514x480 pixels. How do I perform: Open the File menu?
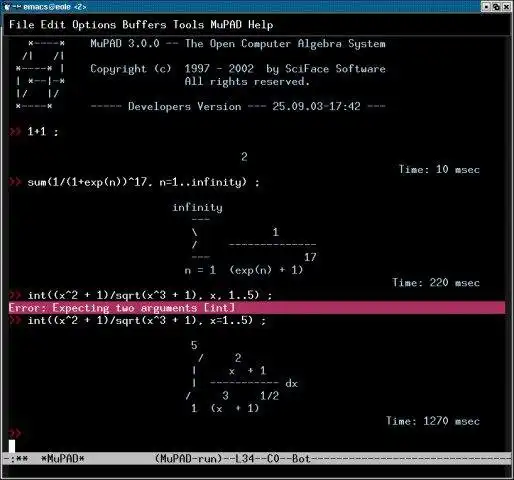point(22,25)
